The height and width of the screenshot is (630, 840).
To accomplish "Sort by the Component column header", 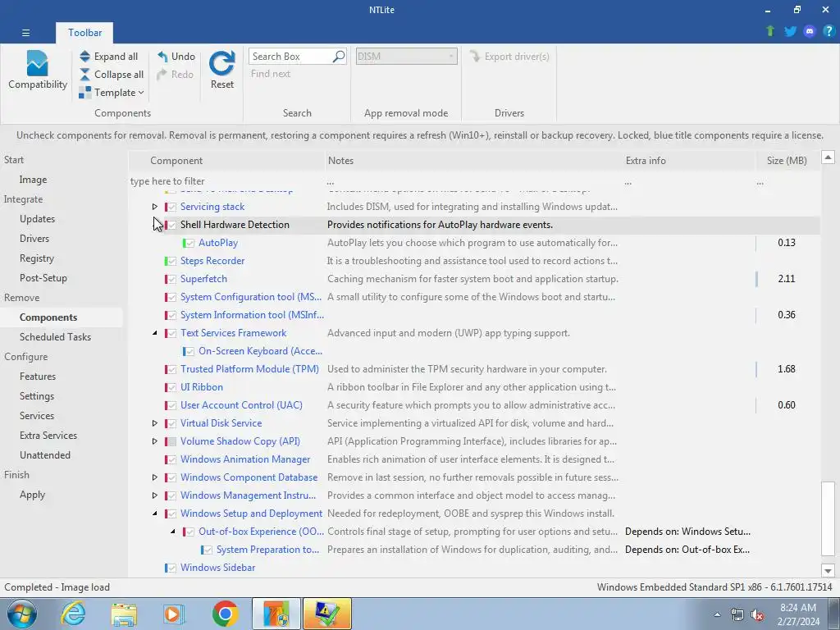I will [228, 160].
